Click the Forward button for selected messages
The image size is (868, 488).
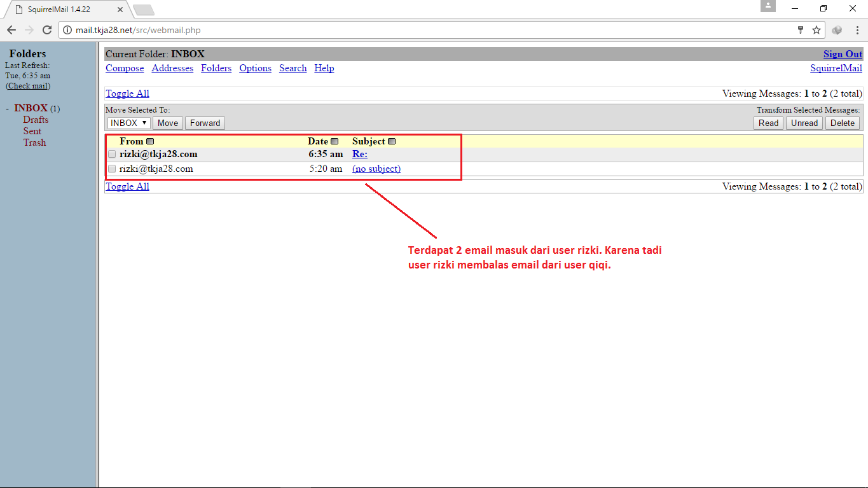pyautogui.click(x=205, y=123)
